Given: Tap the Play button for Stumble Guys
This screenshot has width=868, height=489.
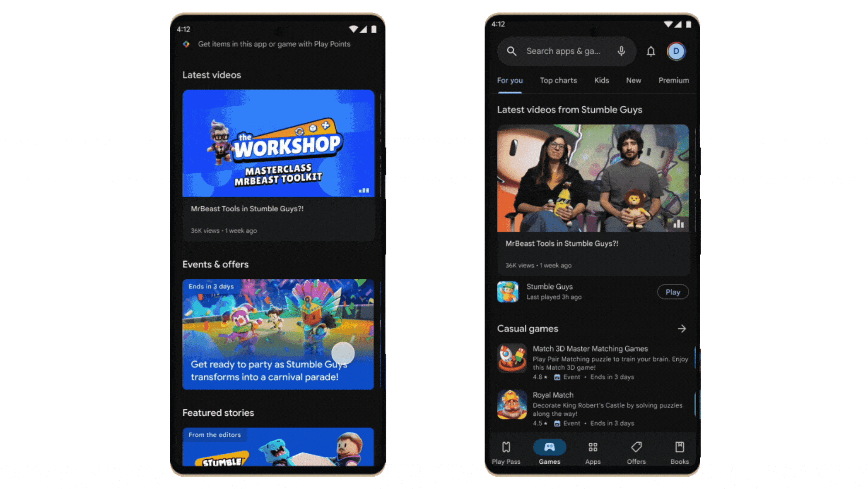Looking at the screenshot, I should pos(672,291).
